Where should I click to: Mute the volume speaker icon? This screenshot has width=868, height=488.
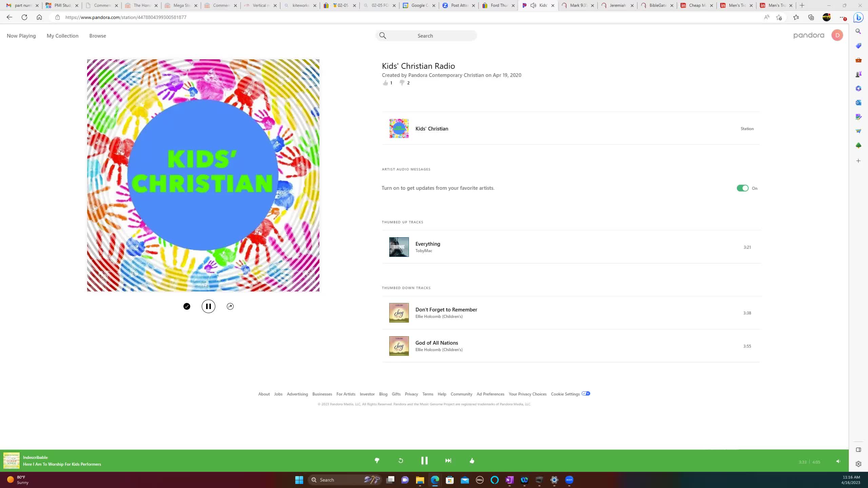click(x=838, y=461)
